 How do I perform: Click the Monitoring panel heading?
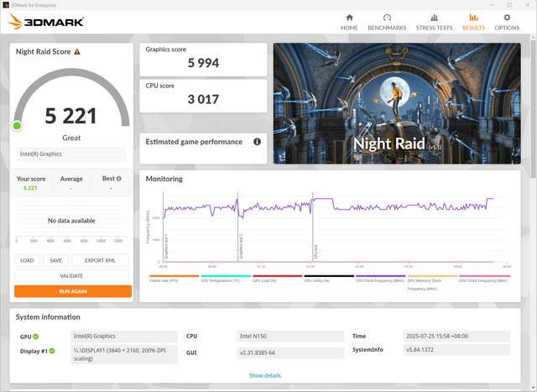164,179
